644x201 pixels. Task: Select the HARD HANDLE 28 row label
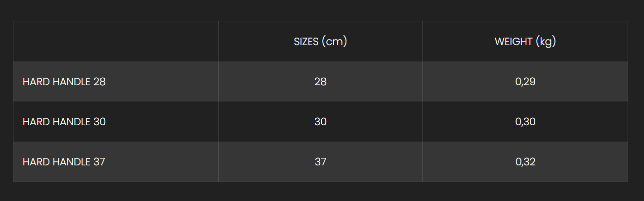64,82
